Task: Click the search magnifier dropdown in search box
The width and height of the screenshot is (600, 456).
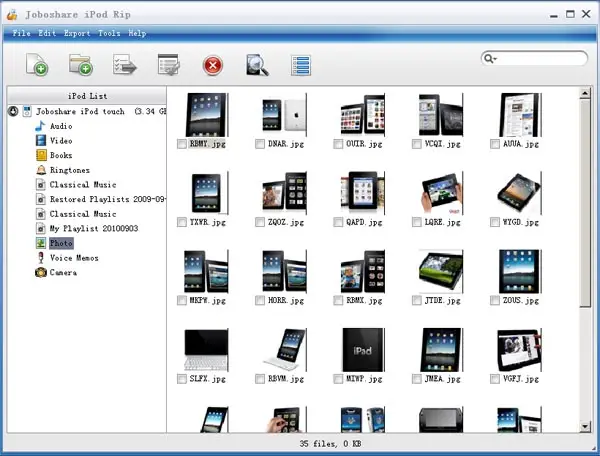Action: click(490, 59)
